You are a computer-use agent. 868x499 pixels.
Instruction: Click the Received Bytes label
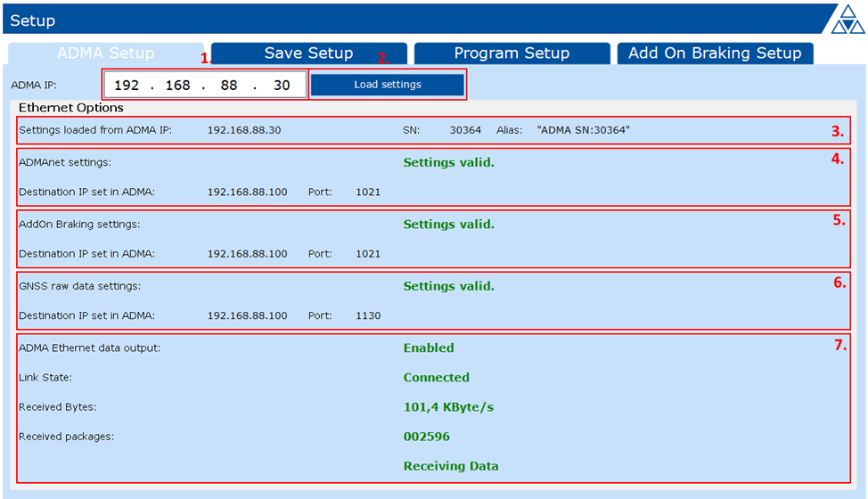(x=58, y=407)
